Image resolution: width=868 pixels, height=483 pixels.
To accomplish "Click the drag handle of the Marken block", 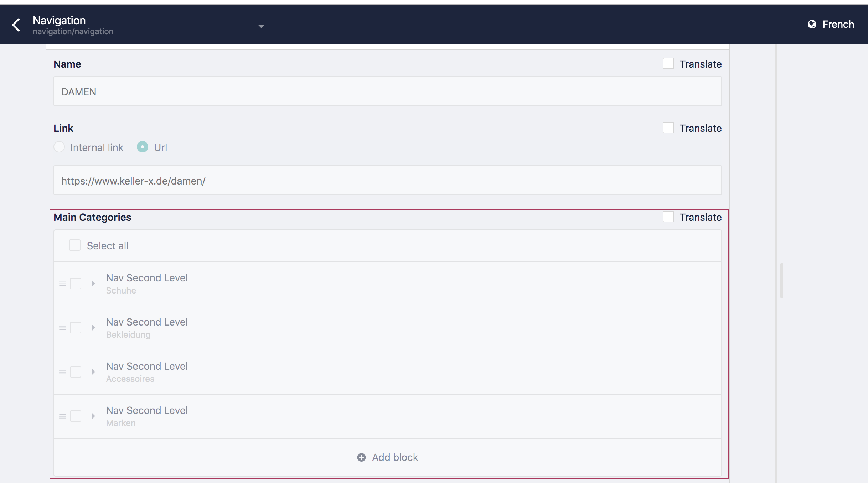I will point(62,416).
